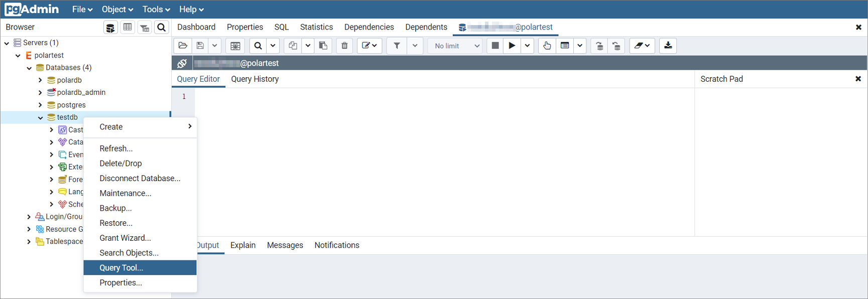Click the connection status icon beside @polartest
This screenshot has width=868, height=299.
point(182,63)
